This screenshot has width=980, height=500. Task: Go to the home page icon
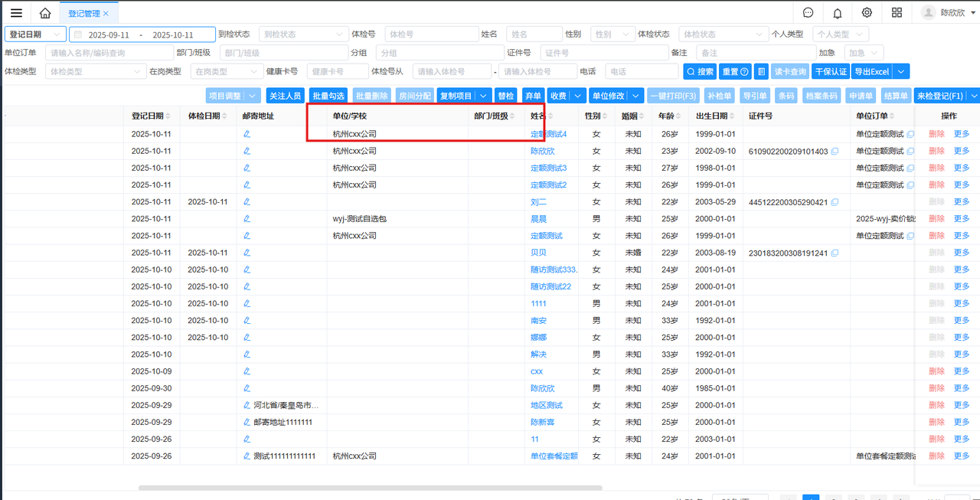point(45,13)
